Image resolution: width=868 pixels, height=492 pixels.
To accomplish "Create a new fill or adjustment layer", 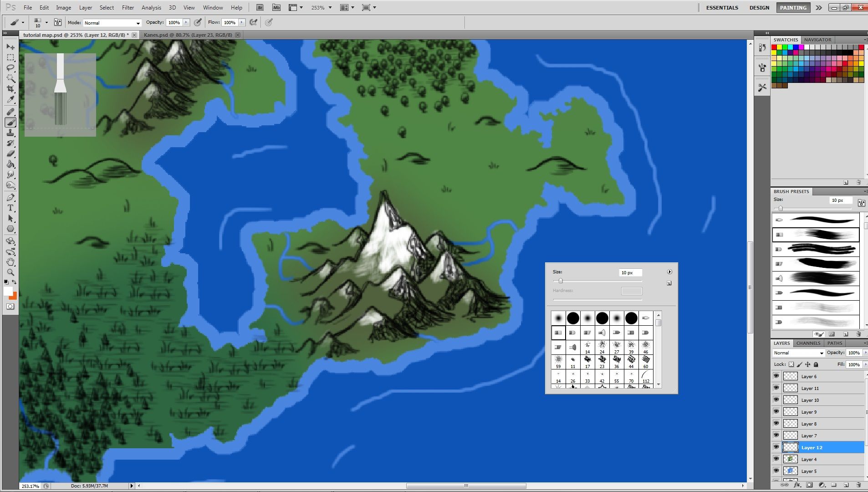I will (822, 485).
